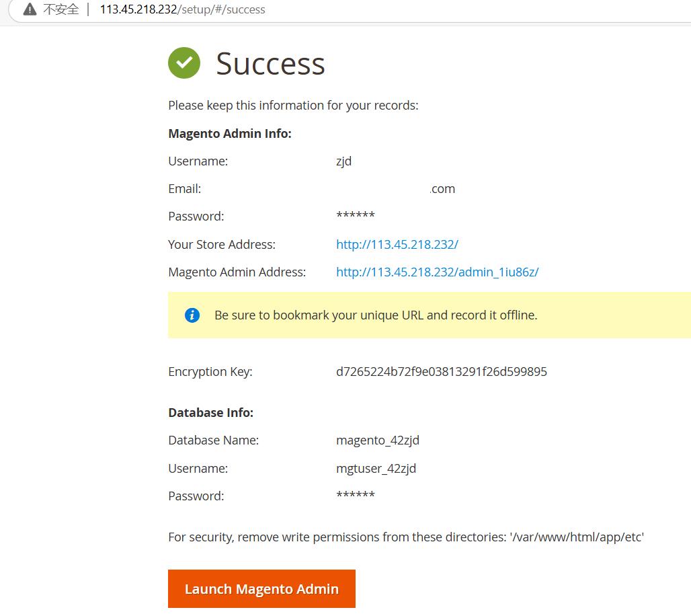This screenshot has height=616, width=691.
Task: Click the masked password under Magento Admin Info
Action: (355, 216)
